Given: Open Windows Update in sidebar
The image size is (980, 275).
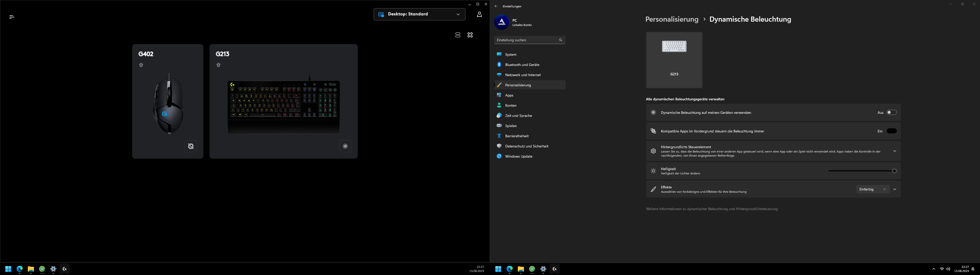Looking at the screenshot, I should [x=519, y=157].
